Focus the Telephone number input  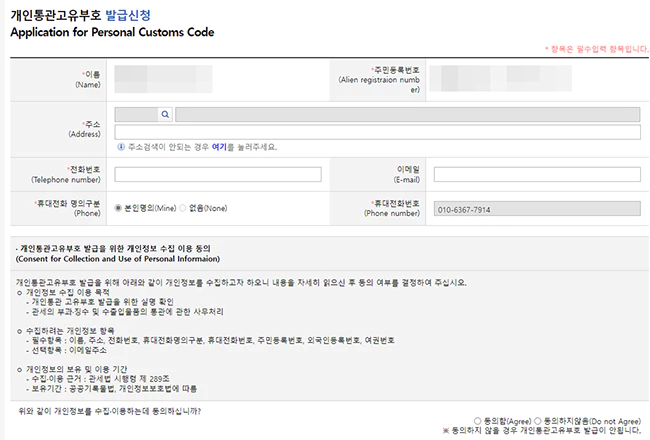[218, 174]
